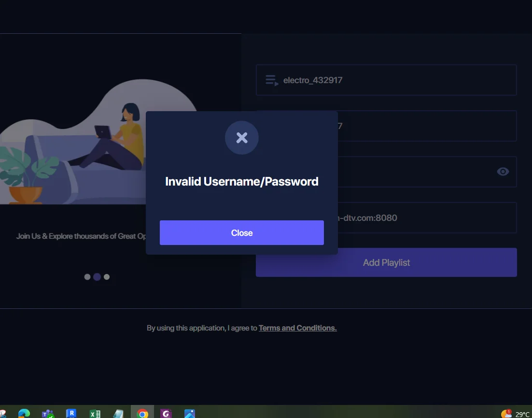Click the Invalid Username/Password message text
This screenshot has height=418, width=532.
pyautogui.click(x=241, y=181)
